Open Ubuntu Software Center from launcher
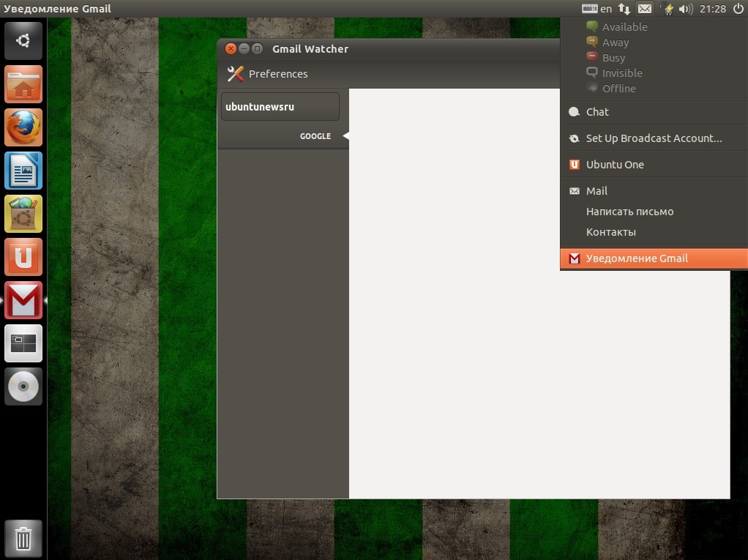 pyautogui.click(x=23, y=214)
